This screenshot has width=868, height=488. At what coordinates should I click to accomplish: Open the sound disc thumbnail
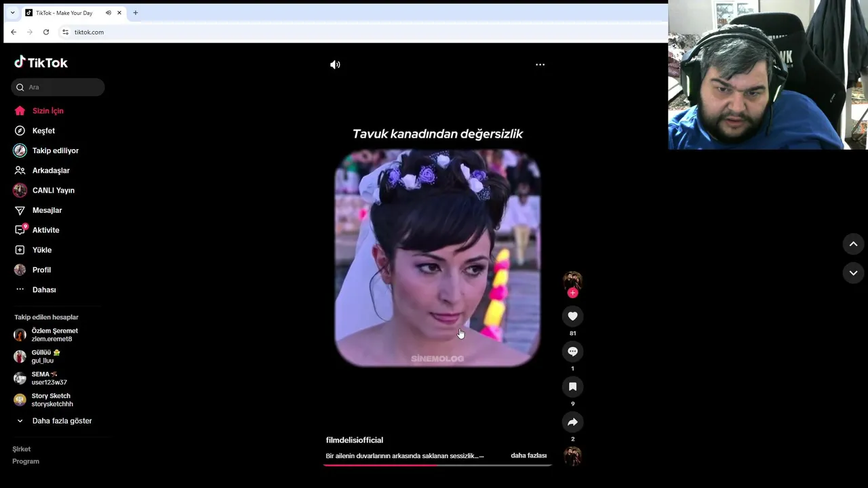click(x=572, y=456)
